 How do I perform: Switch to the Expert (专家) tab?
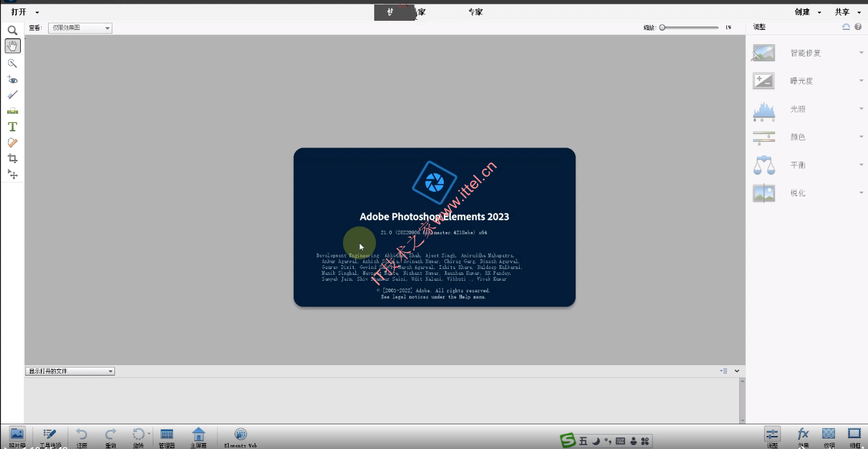tap(476, 12)
